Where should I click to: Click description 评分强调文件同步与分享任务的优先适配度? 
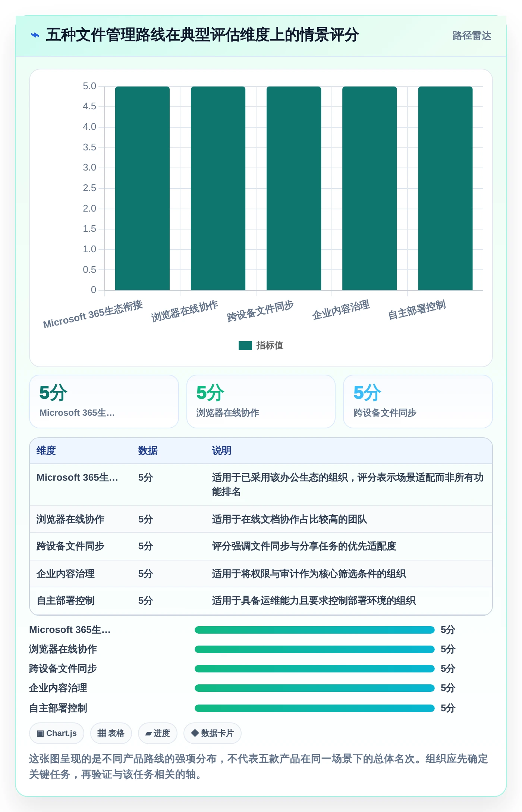click(x=304, y=546)
